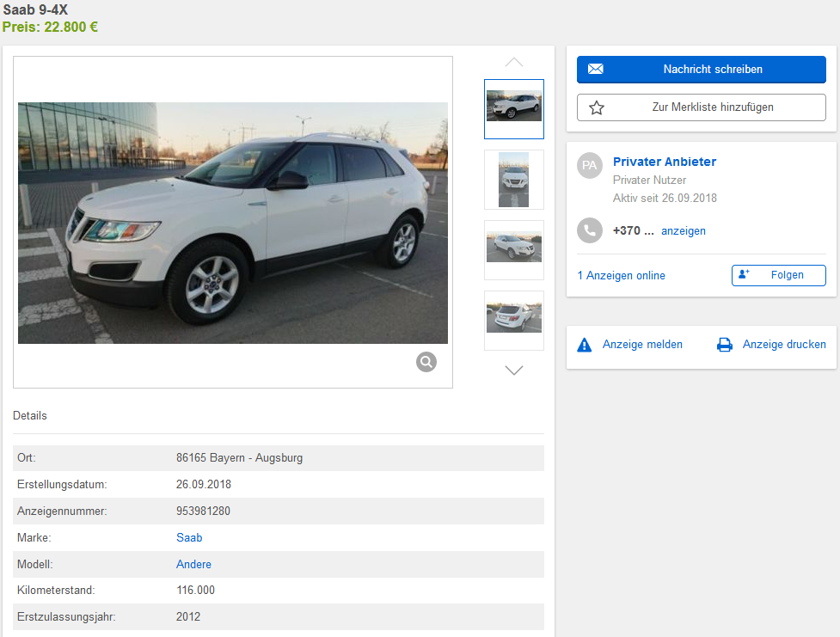Click the warning triangle report icon
The height and width of the screenshot is (637, 840).
pyautogui.click(x=585, y=345)
